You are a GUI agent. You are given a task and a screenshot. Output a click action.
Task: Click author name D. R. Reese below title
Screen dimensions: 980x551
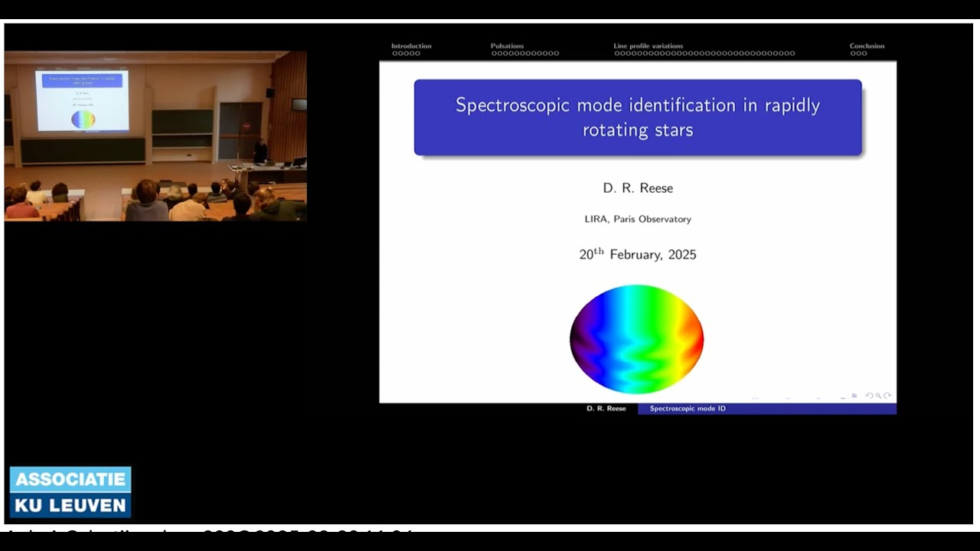(x=638, y=188)
